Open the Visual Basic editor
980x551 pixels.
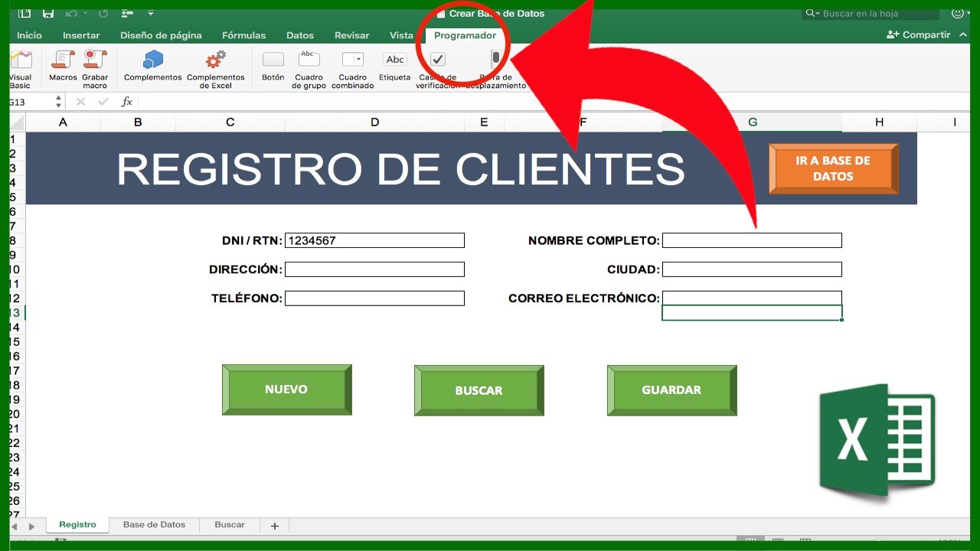pyautogui.click(x=21, y=69)
